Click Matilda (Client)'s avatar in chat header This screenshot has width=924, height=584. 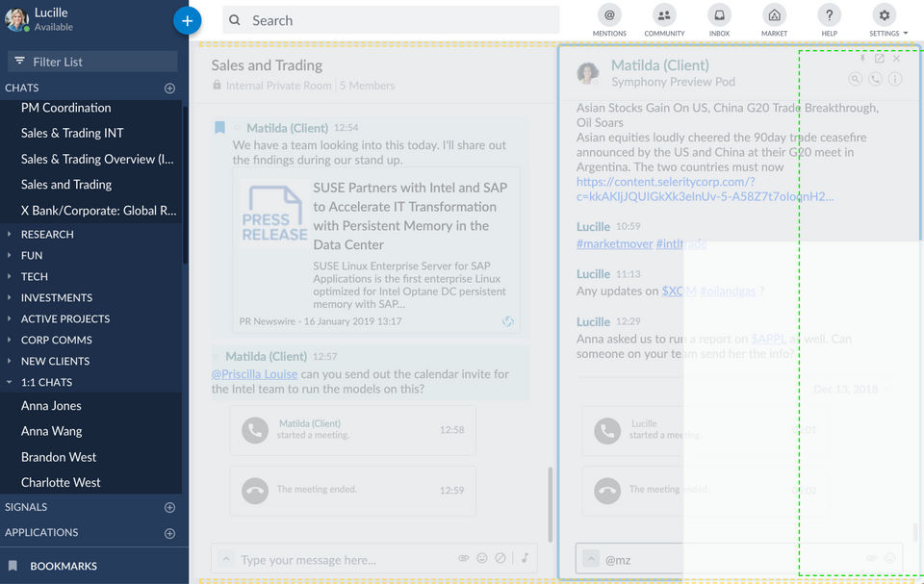coord(587,73)
